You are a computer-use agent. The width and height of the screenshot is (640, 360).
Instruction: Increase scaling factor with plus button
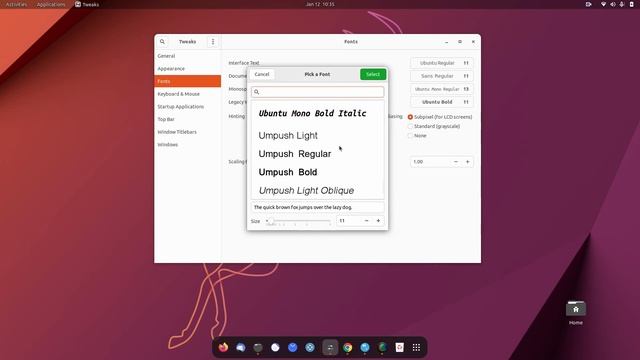tap(468, 162)
